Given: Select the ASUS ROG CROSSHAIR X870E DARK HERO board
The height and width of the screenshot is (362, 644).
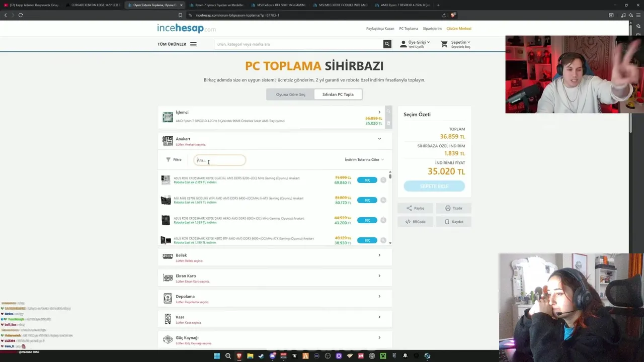Looking at the screenshot, I should click(367, 220).
